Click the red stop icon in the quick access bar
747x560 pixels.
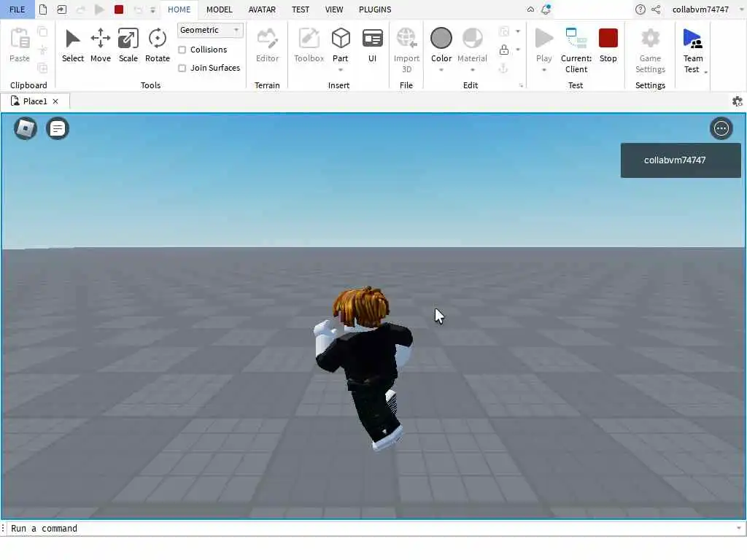click(x=119, y=9)
